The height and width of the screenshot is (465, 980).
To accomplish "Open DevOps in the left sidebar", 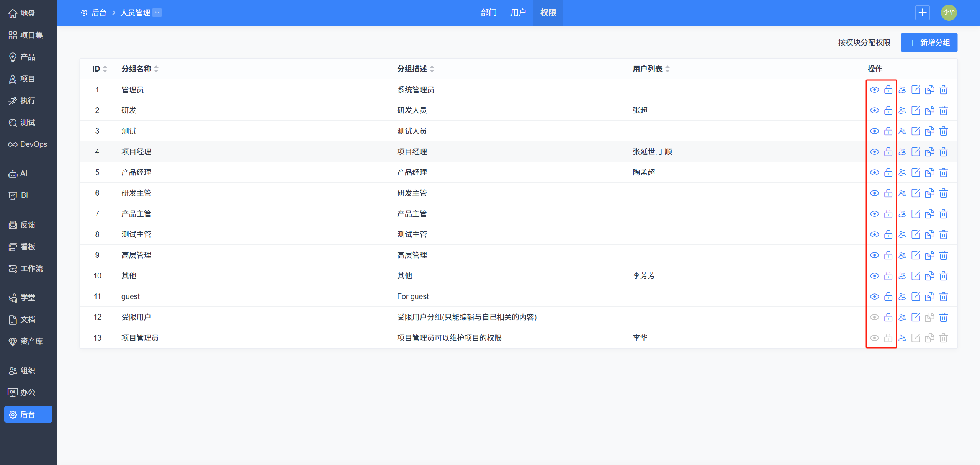I will point(28,144).
